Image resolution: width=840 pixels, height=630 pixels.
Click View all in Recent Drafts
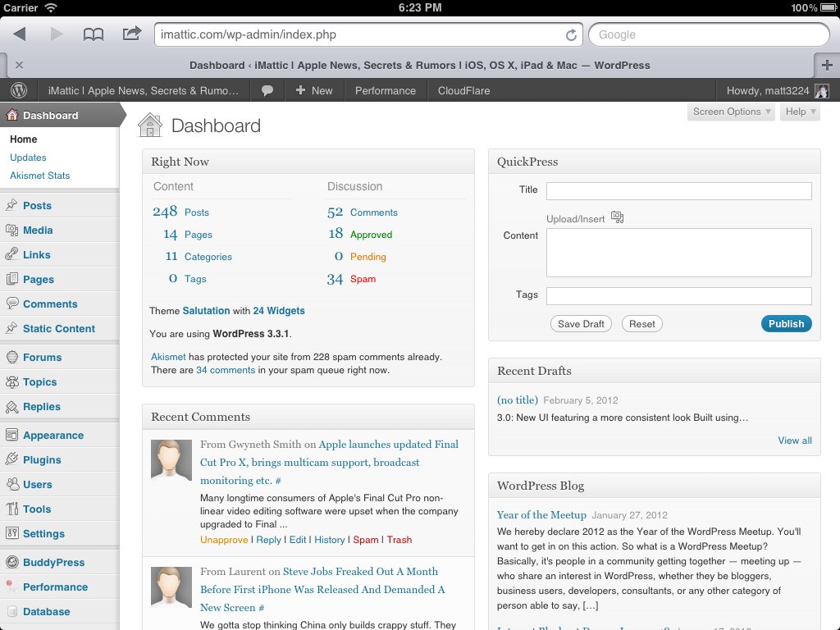point(794,441)
